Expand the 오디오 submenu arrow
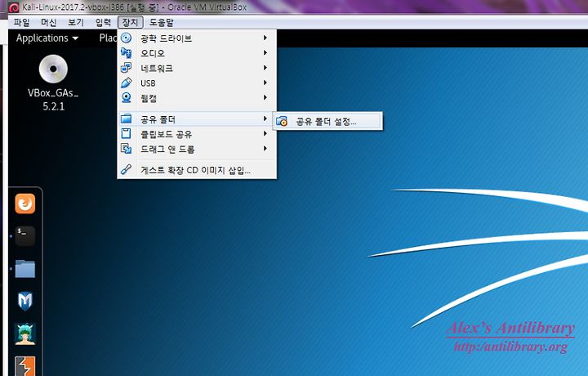The image size is (588, 376). pos(265,52)
